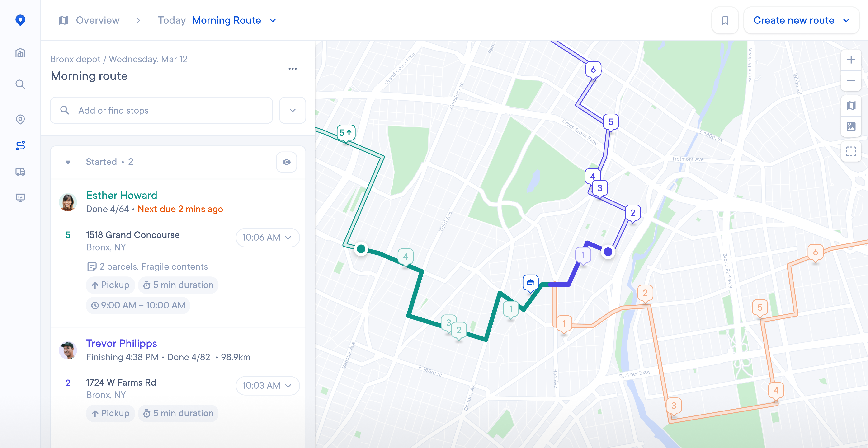Click purple stop marker 5 on map
This screenshot has width=868, height=448.
point(611,122)
